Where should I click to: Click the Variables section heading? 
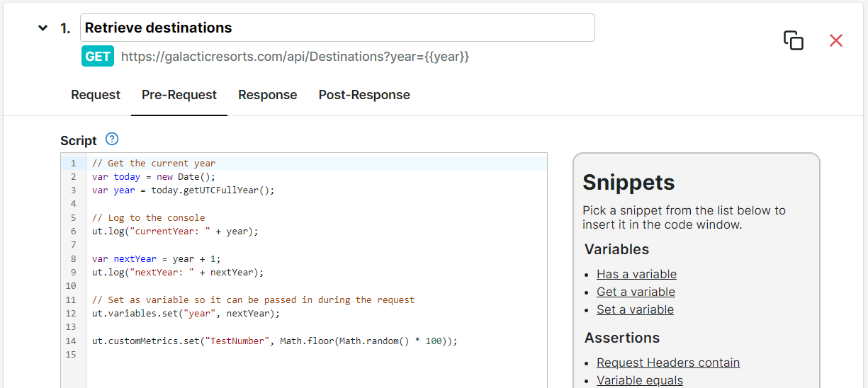tap(616, 249)
